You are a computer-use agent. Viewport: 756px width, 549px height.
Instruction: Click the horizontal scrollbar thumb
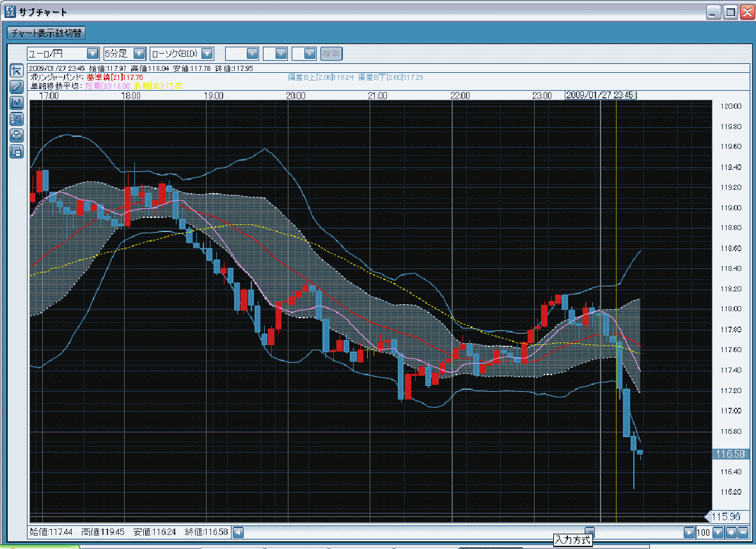pos(590,531)
